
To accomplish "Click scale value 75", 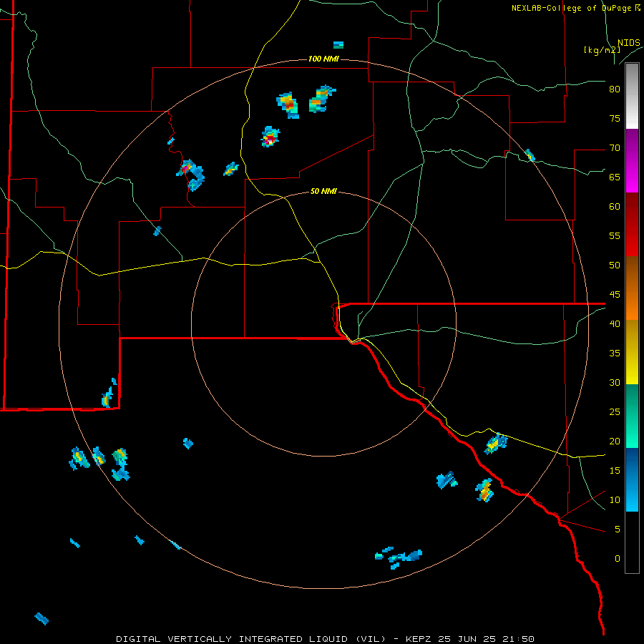I will tap(615, 118).
